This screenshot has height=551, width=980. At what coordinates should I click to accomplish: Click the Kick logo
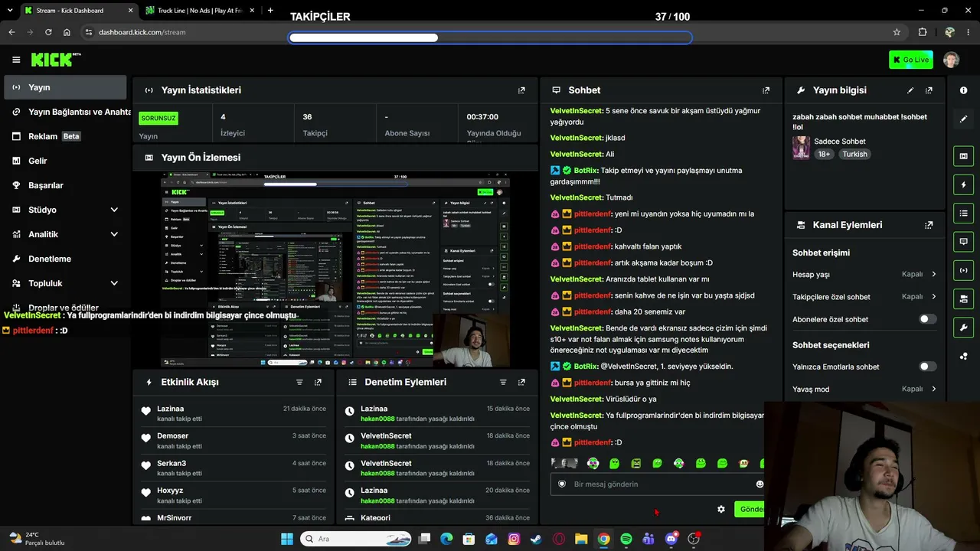pos(54,60)
